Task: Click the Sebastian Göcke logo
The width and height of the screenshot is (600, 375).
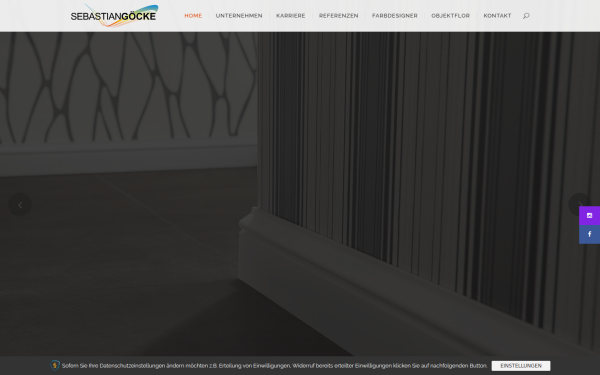Action: tap(114, 15)
